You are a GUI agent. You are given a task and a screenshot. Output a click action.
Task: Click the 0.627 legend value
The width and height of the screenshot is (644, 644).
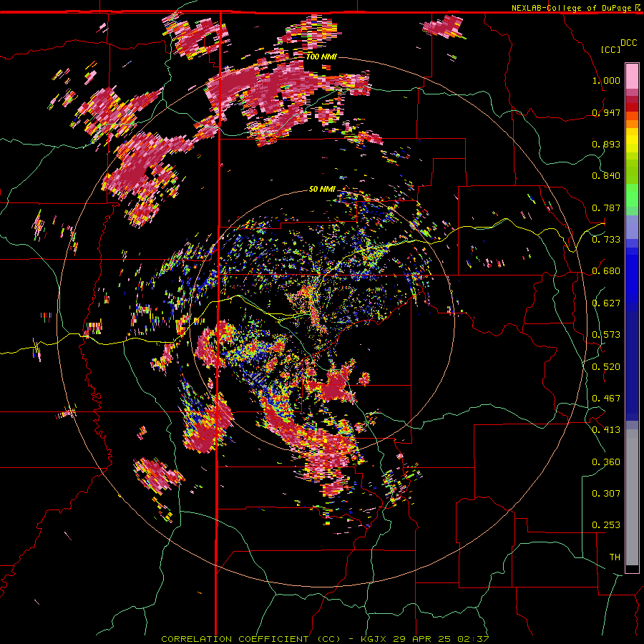pos(606,303)
